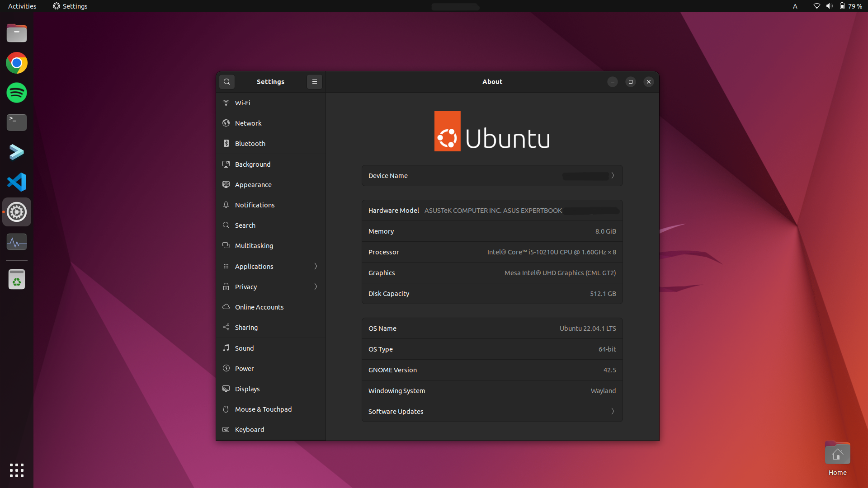Open the Wi-Fi settings panel
The height and width of the screenshot is (488, 868).
243,103
